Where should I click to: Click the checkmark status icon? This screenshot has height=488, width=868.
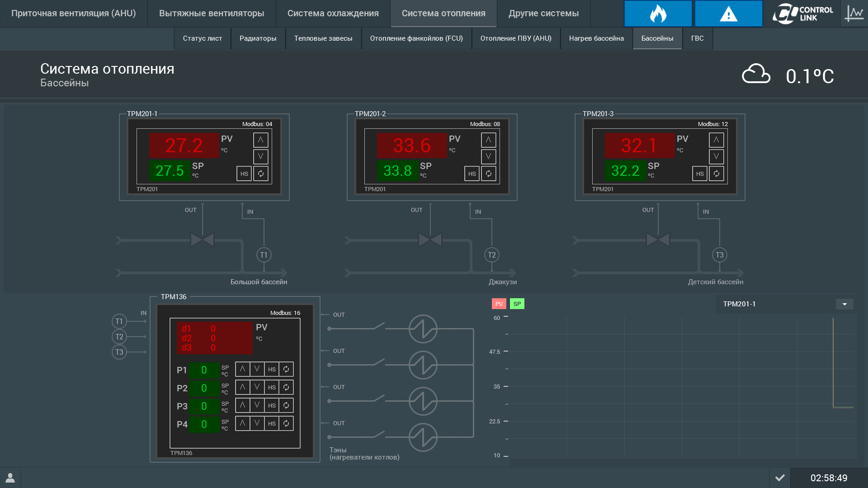tap(780, 478)
